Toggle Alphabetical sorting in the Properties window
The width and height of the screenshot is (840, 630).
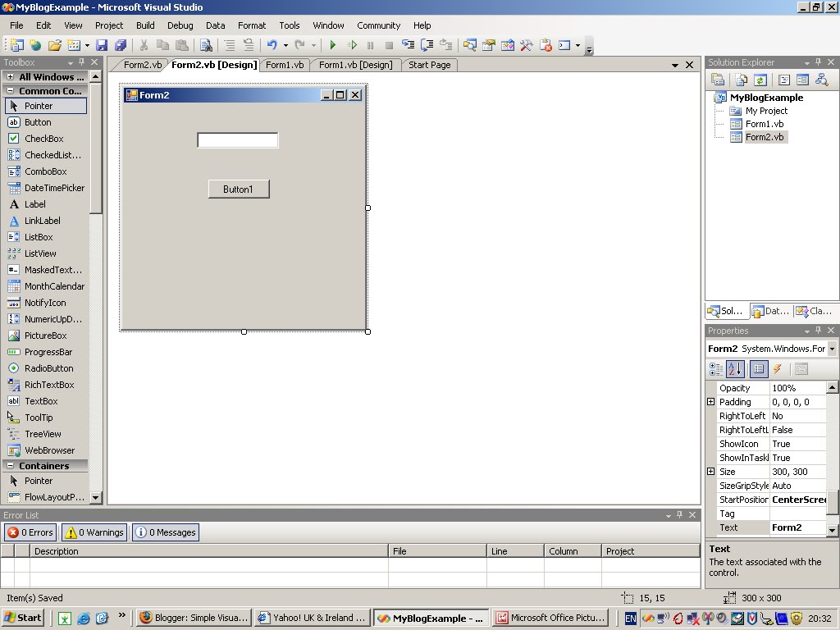pos(735,368)
